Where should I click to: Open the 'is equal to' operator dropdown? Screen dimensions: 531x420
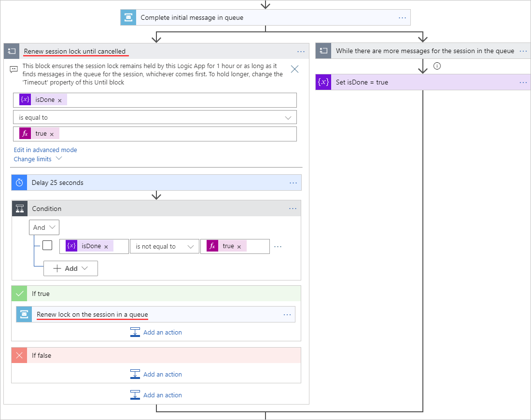[154, 117]
